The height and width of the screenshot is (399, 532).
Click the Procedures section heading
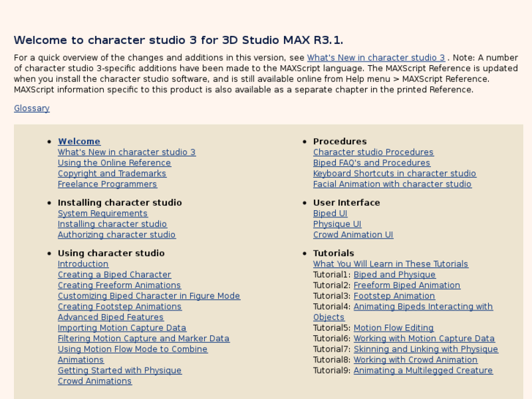pos(340,141)
